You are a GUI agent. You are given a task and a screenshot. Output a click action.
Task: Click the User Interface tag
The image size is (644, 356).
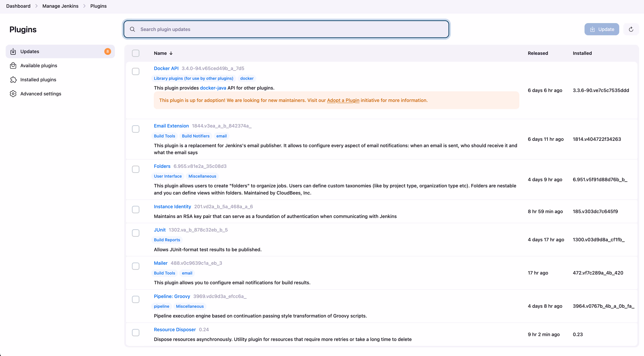tap(168, 176)
